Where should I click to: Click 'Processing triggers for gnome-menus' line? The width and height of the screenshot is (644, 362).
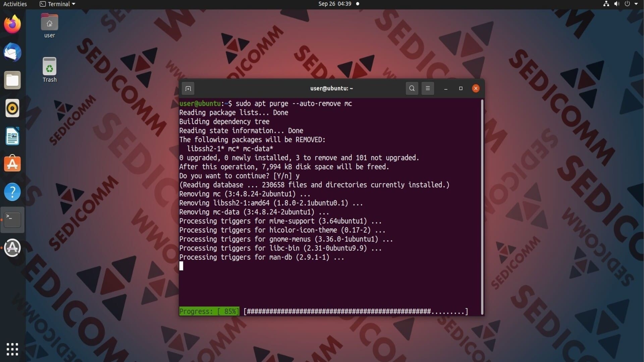coord(286,239)
